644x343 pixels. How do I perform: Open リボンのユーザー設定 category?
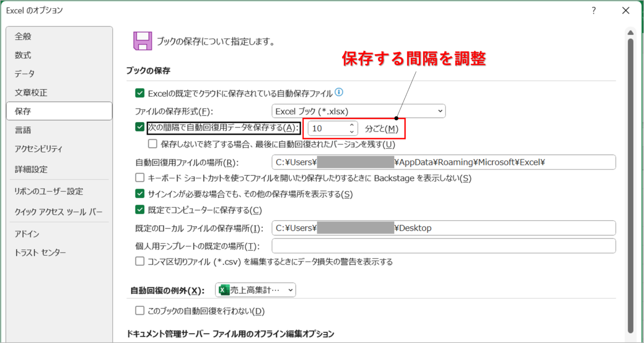click(59, 191)
